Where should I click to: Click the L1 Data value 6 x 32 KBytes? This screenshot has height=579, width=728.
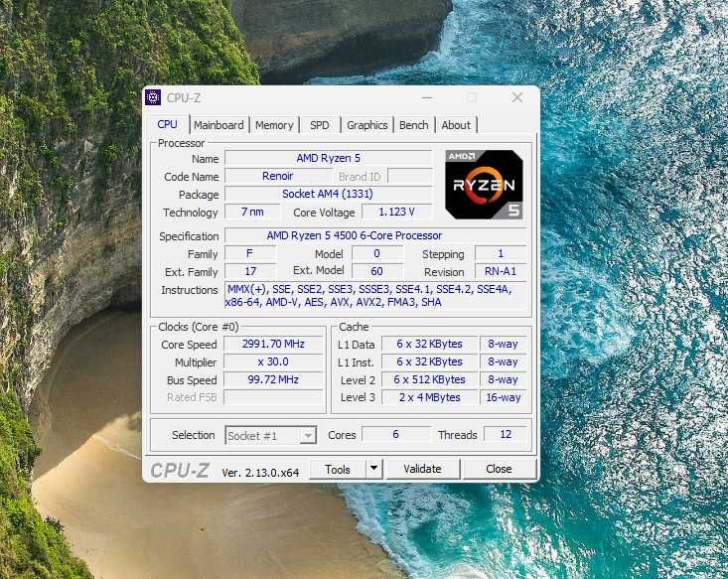coord(429,344)
